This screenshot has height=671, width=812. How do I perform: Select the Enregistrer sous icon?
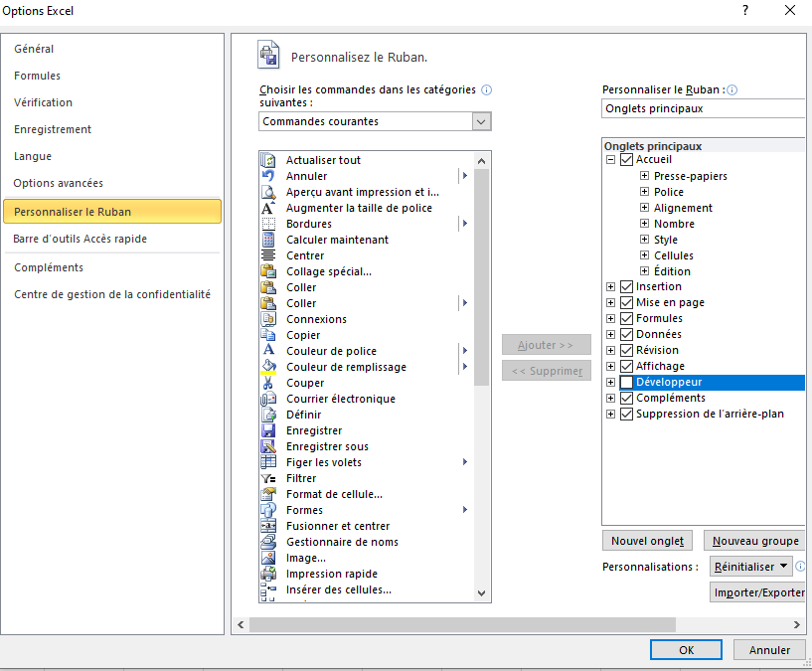click(x=267, y=446)
